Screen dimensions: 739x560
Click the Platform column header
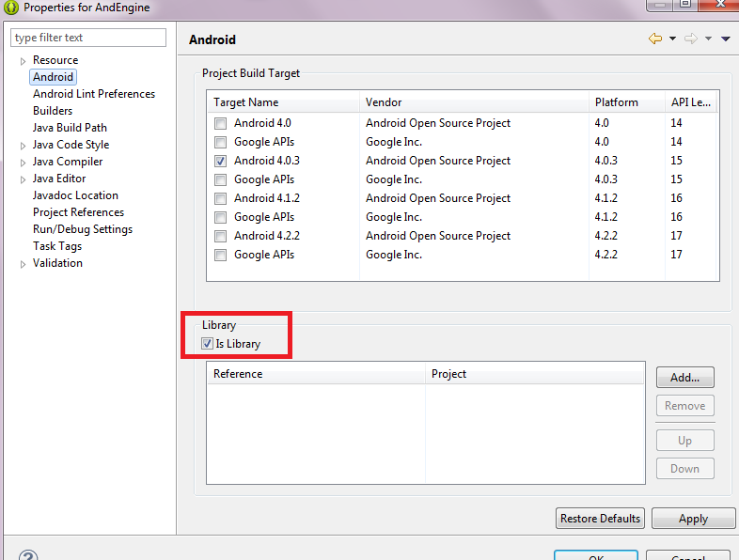(x=627, y=102)
